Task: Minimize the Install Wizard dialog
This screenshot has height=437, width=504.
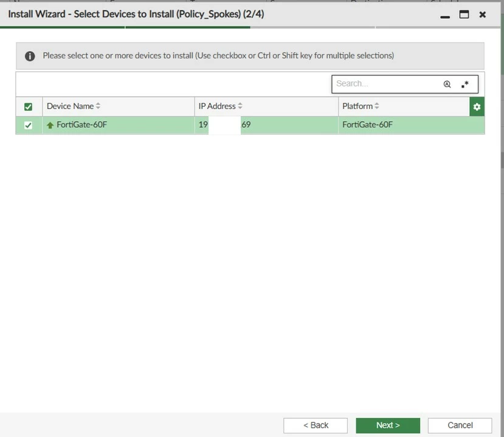Action: pyautogui.click(x=445, y=16)
